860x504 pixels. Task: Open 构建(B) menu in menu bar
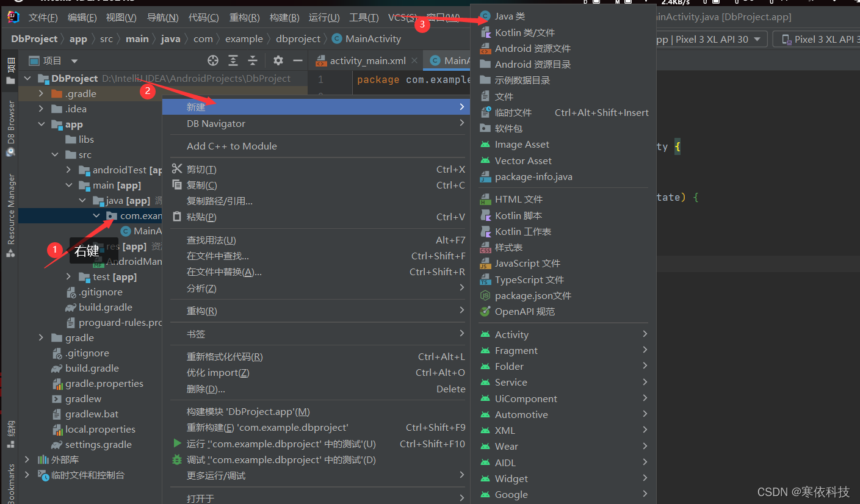tap(284, 18)
